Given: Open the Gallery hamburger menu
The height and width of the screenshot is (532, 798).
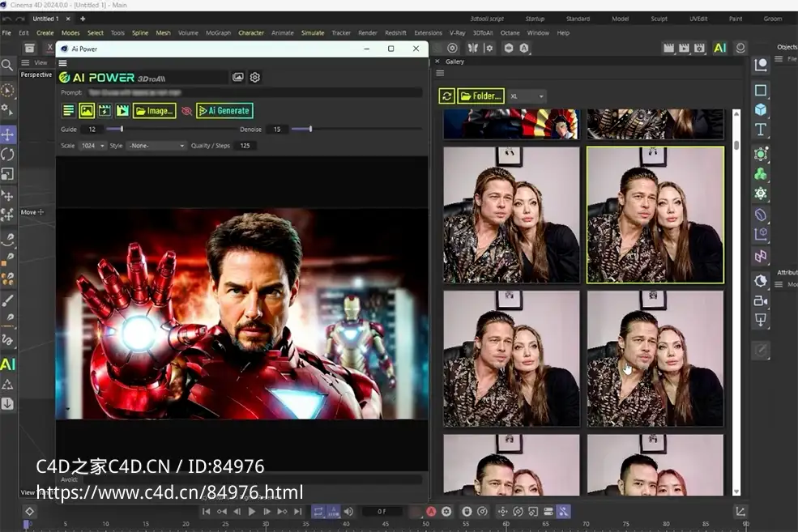Looking at the screenshot, I should pos(440,73).
